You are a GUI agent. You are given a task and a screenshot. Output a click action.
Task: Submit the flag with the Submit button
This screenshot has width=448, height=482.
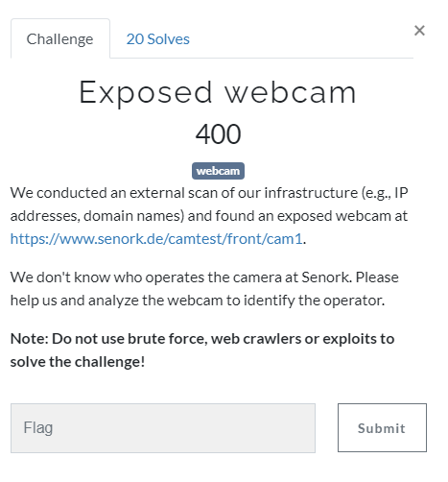pyautogui.click(x=382, y=427)
